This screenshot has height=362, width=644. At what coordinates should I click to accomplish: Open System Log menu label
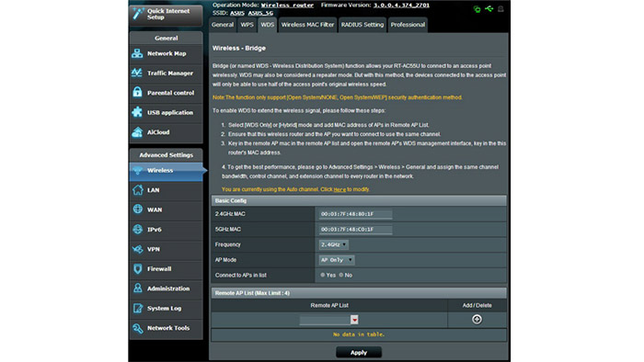click(165, 309)
